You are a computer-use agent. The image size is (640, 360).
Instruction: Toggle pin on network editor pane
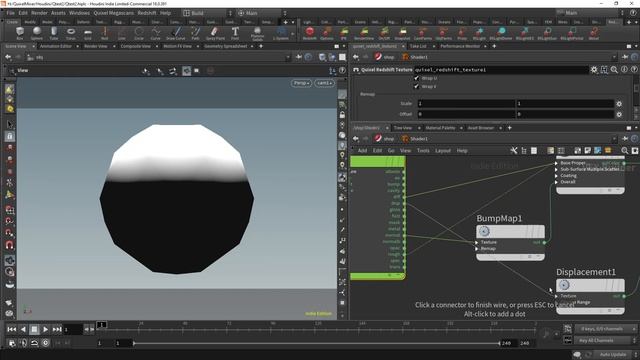click(625, 139)
